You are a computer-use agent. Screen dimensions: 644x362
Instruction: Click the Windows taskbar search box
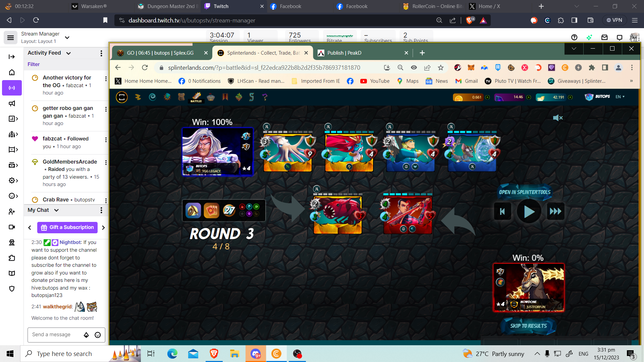(x=80, y=354)
